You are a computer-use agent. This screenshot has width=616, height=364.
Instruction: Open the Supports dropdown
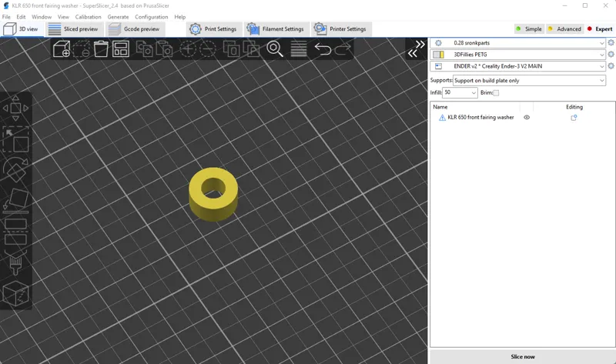coord(529,81)
